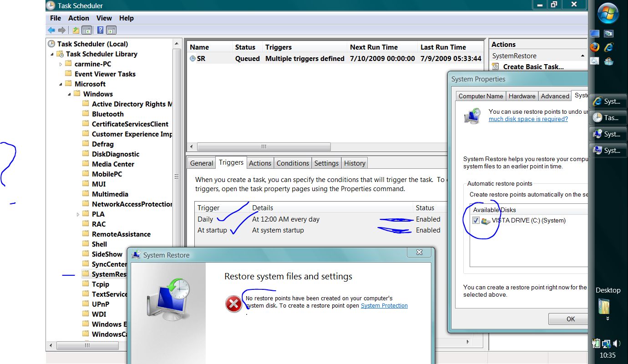Open the File menu
This screenshot has height=364, width=628.
56,18
